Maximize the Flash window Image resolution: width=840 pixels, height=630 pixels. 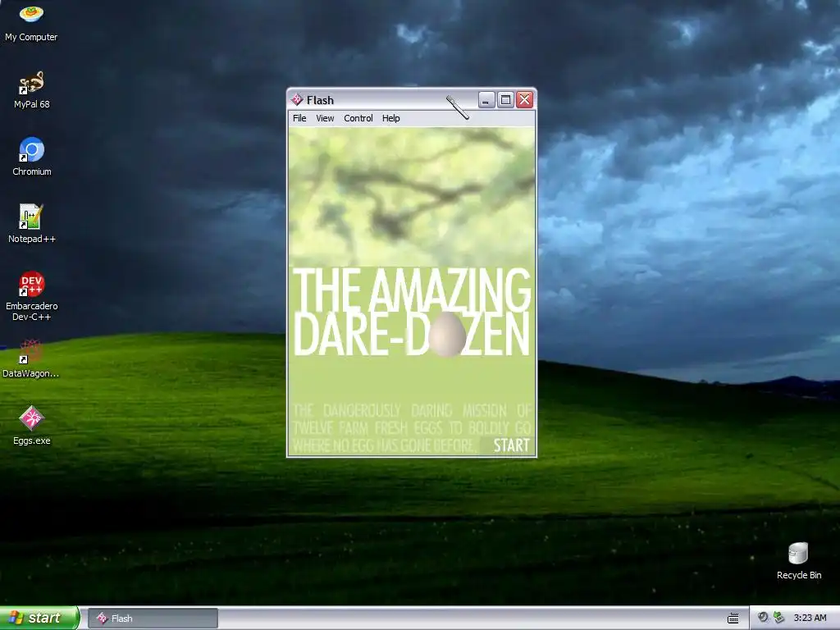[505, 99]
